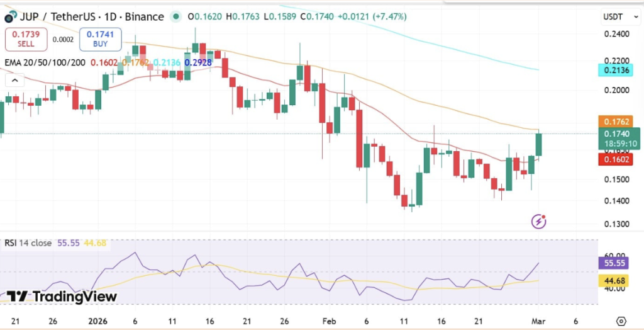Open chart settings hexagon icon

621,321
